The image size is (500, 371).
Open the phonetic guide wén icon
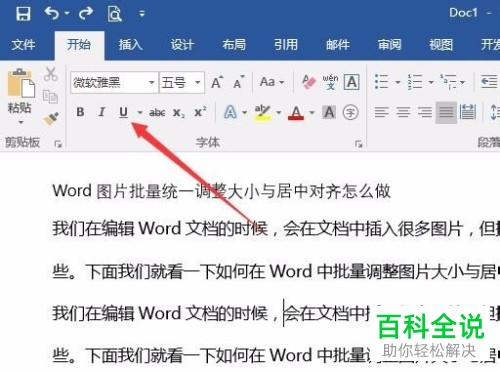click(330, 82)
